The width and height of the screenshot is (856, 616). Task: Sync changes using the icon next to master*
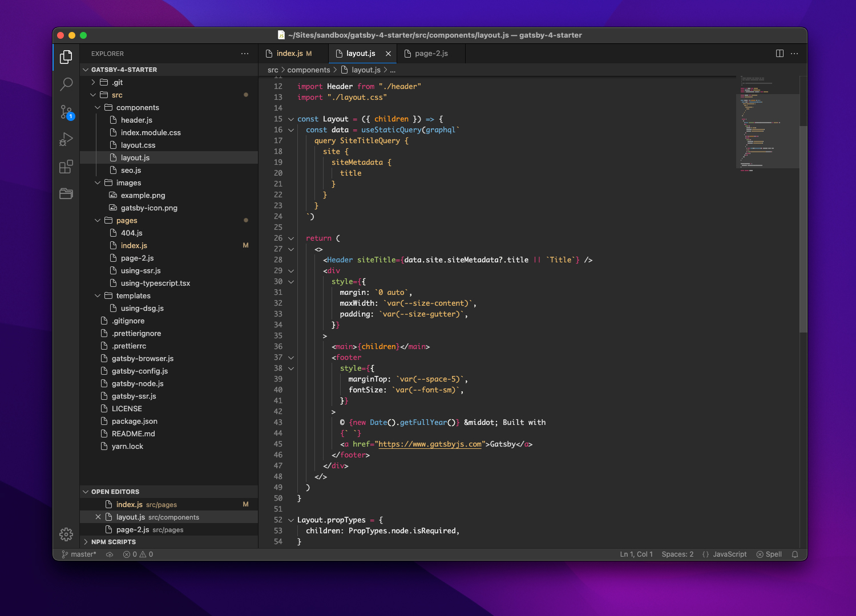click(x=109, y=554)
